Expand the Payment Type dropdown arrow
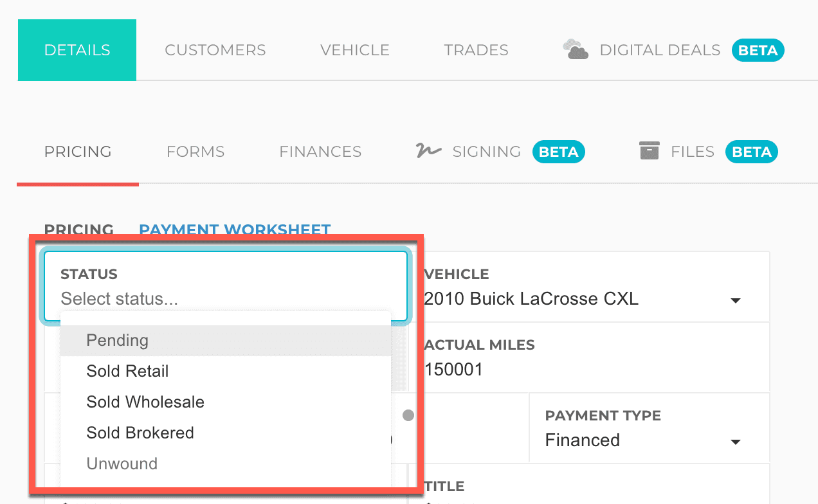Viewport: 818px width, 504px height. [x=736, y=442]
